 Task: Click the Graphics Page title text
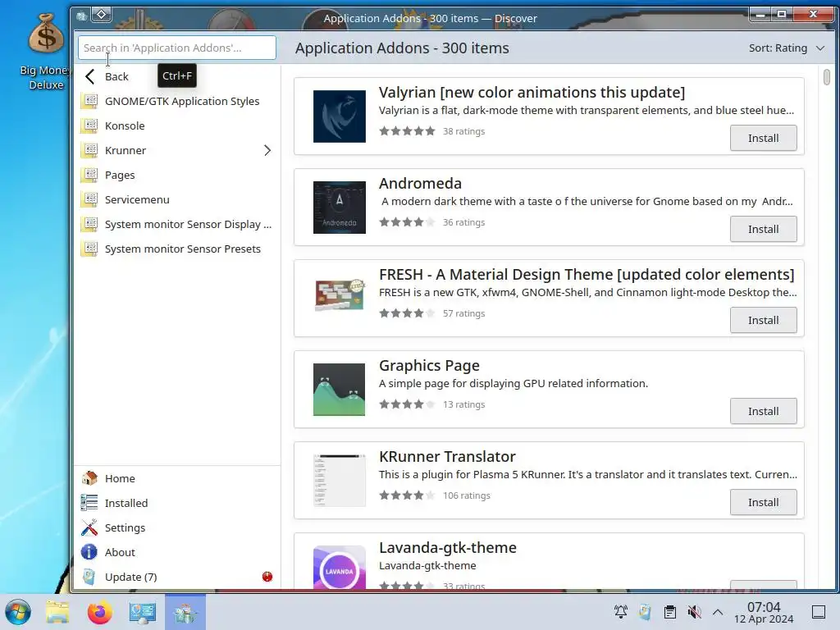click(x=429, y=365)
